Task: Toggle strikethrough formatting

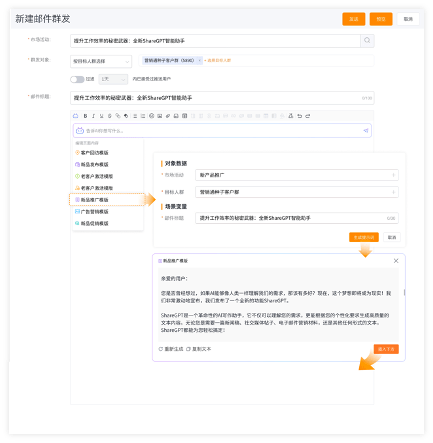Action: pyautogui.click(x=109, y=116)
